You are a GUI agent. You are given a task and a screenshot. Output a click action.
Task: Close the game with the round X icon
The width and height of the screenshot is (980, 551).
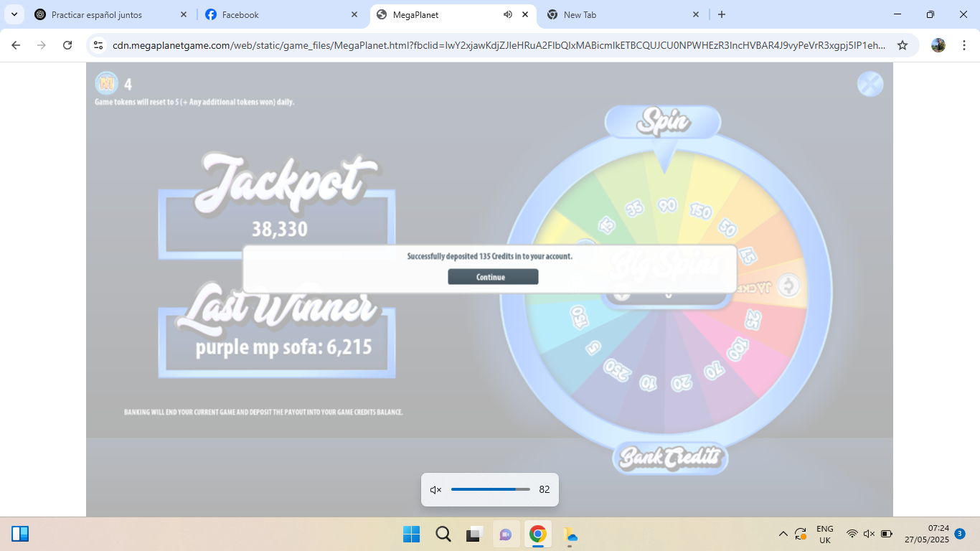(x=870, y=84)
